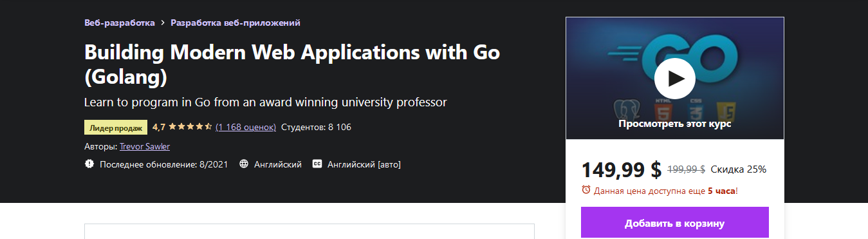Add the course with Добавить в корзину
The height and width of the screenshot is (239, 868).
point(675,223)
